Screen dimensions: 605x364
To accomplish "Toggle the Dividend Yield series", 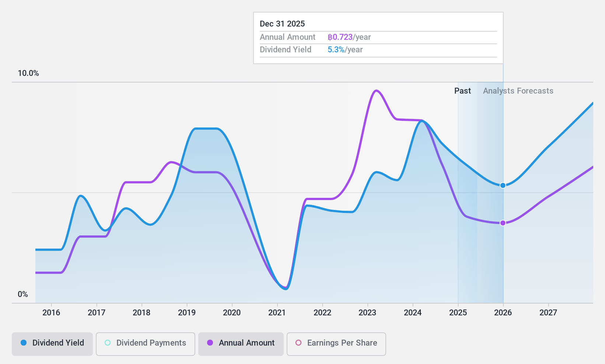I will tap(52, 344).
